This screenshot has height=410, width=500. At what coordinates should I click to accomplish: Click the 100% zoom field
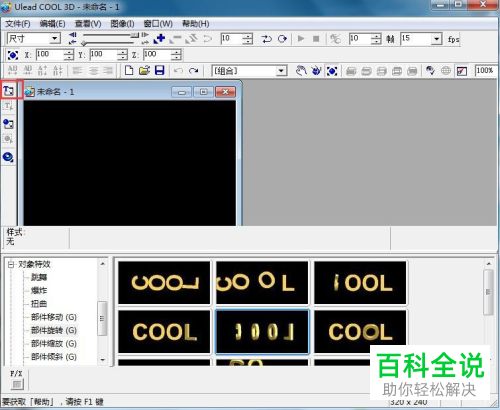(486, 71)
